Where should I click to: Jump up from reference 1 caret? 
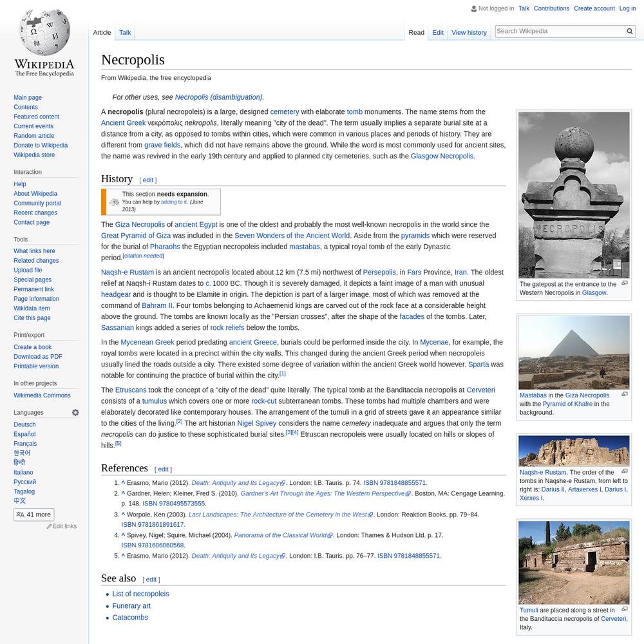(x=123, y=482)
